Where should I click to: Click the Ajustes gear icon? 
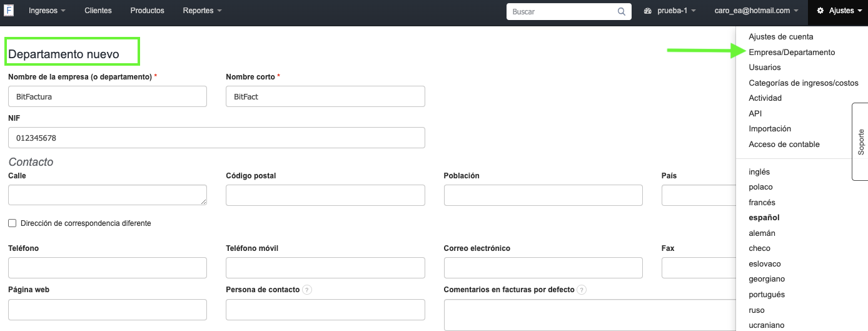pos(820,11)
